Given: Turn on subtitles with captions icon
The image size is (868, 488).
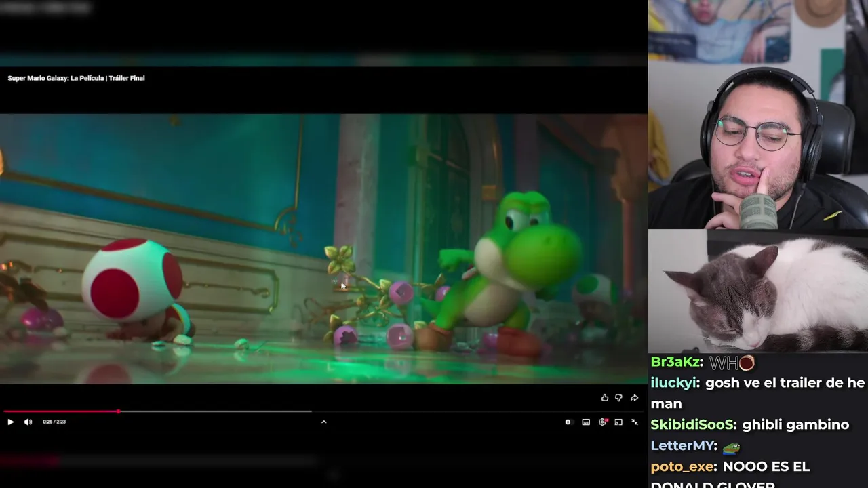Looking at the screenshot, I should (x=586, y=422).
